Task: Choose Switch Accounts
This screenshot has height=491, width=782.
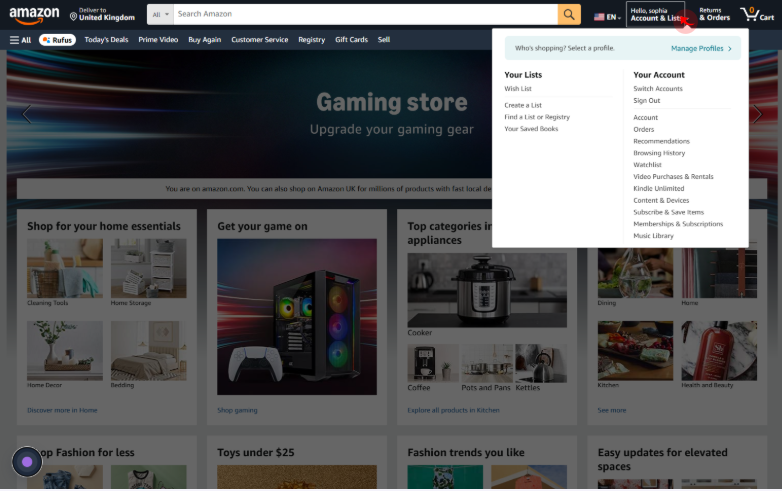Action: pyautogui.click(x=658, y=89)
